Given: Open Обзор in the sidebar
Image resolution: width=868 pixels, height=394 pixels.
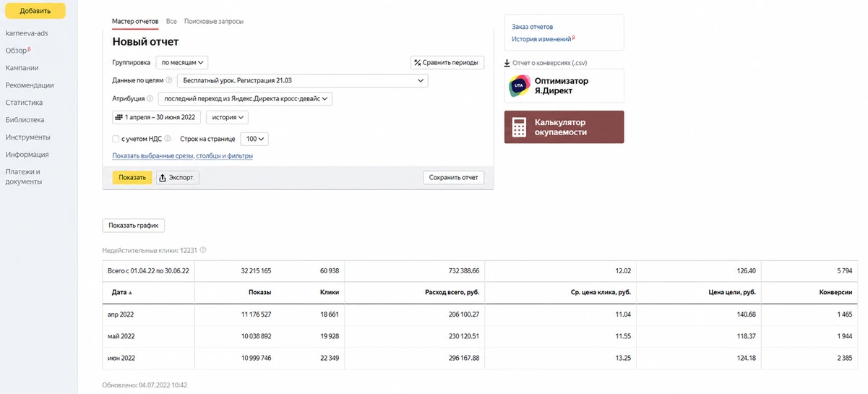Looking at the screenshot, I should (x=16, y=51).
